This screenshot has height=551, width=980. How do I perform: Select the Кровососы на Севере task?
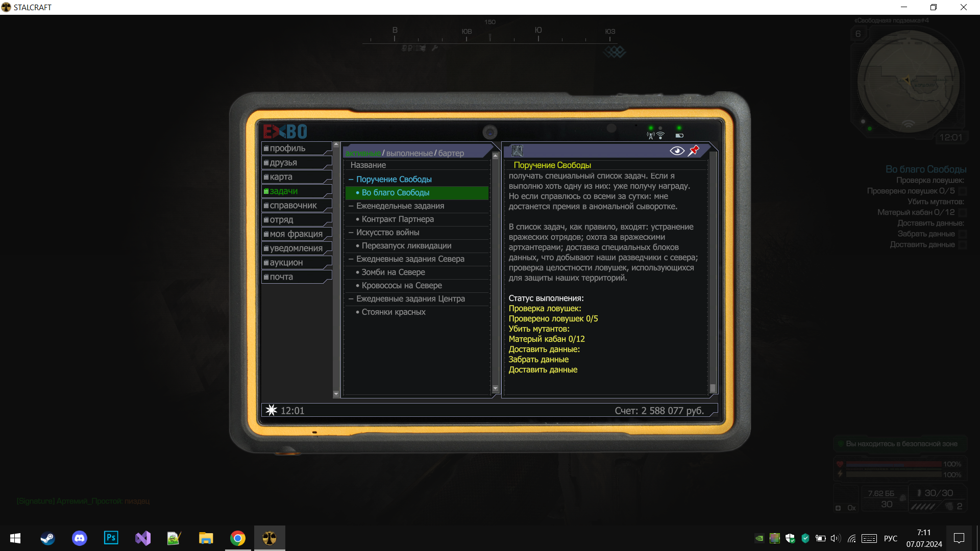click(417, 286)
